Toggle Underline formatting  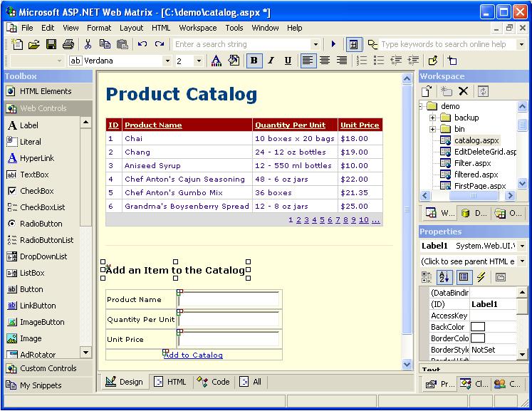tap(288, 61)
